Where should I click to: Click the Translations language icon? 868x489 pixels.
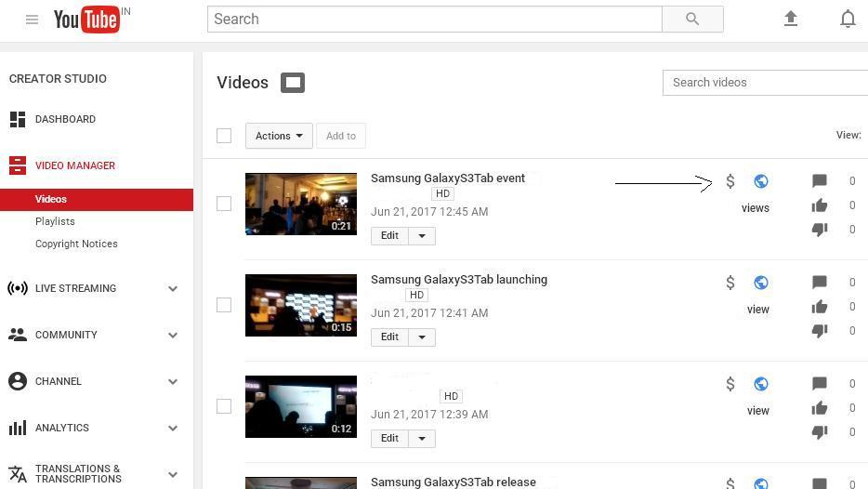(x=18, y=474)
